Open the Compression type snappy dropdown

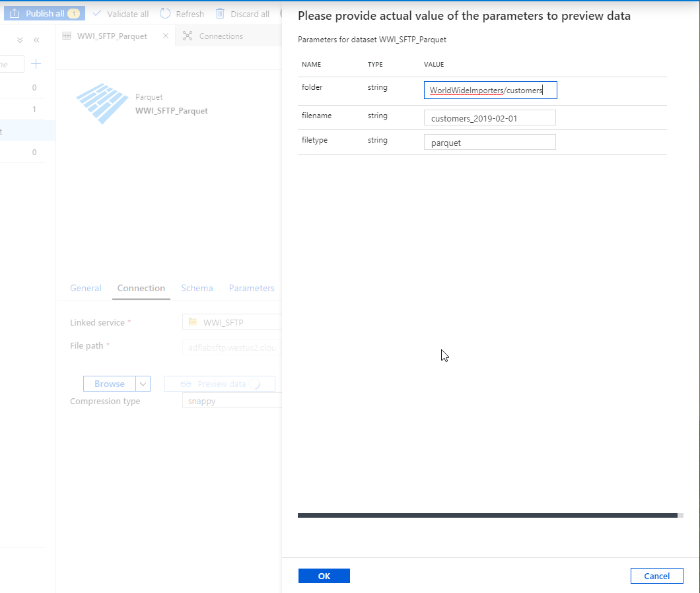232,401
